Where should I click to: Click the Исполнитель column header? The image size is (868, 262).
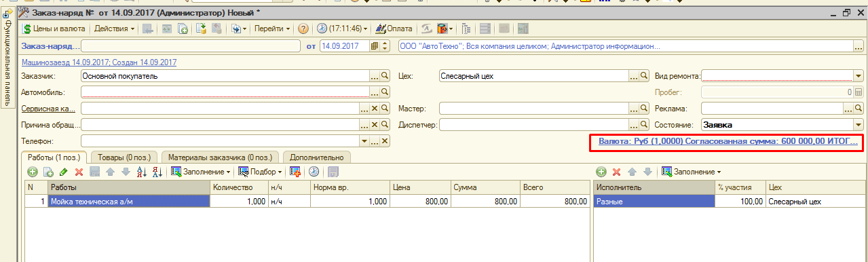tap(654, 187)
